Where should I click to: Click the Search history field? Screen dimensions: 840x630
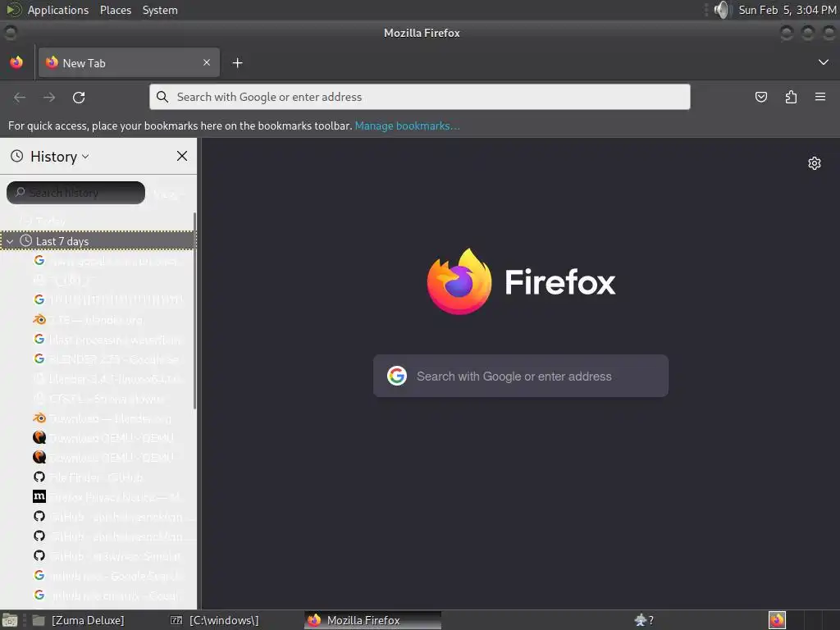click(75, 193)
